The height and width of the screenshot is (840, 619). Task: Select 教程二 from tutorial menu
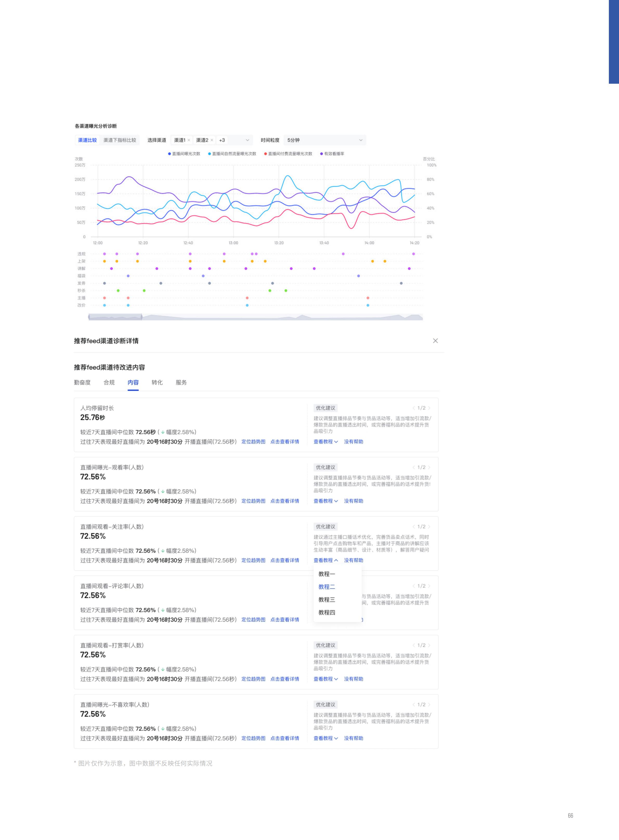coord(337,587)
